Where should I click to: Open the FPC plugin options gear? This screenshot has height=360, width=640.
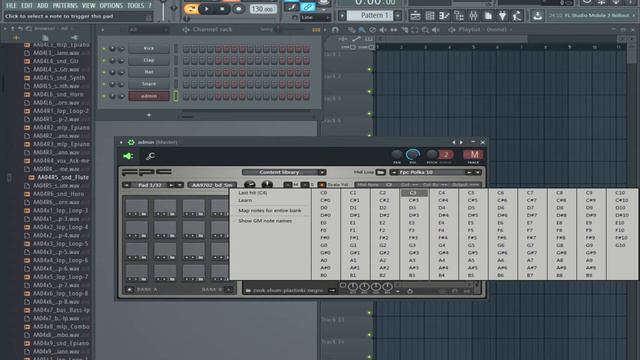click(131, 142)
